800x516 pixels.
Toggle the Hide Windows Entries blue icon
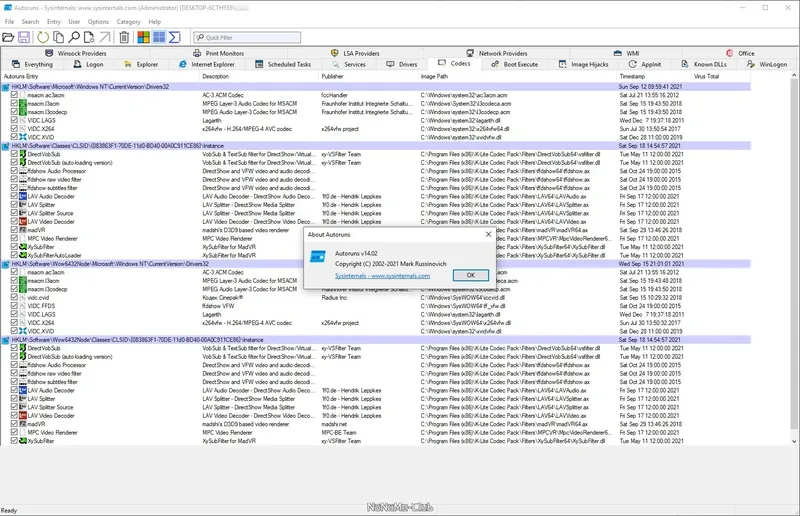coord(159,37)
